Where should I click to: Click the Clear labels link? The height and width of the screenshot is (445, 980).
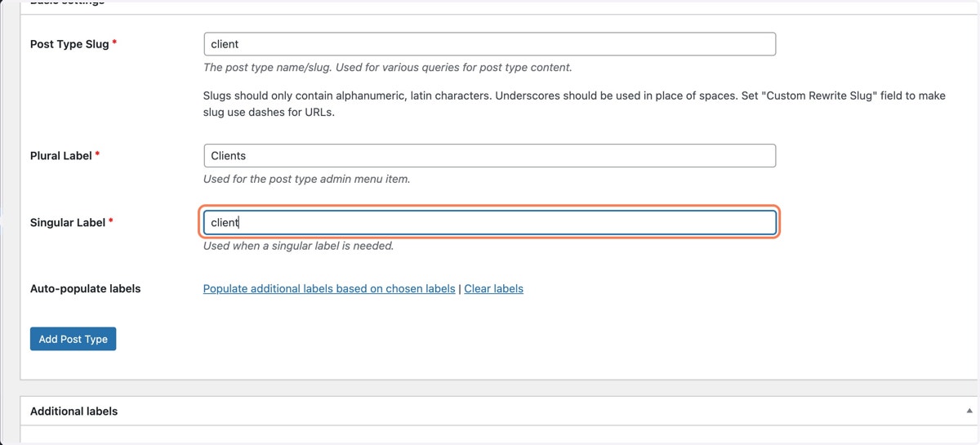(x=493, y=288)
